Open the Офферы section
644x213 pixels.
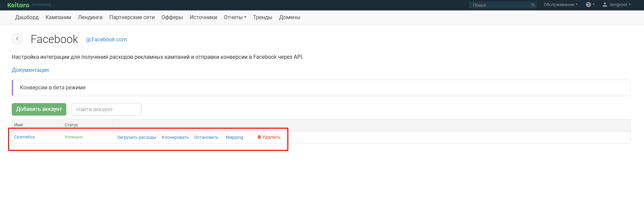pyautogui.click(x=172, y=17)
